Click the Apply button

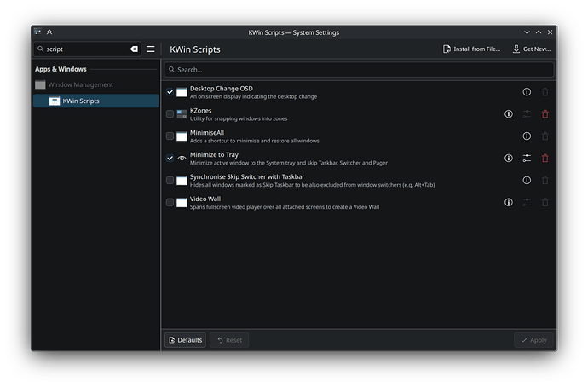point(533,340)
